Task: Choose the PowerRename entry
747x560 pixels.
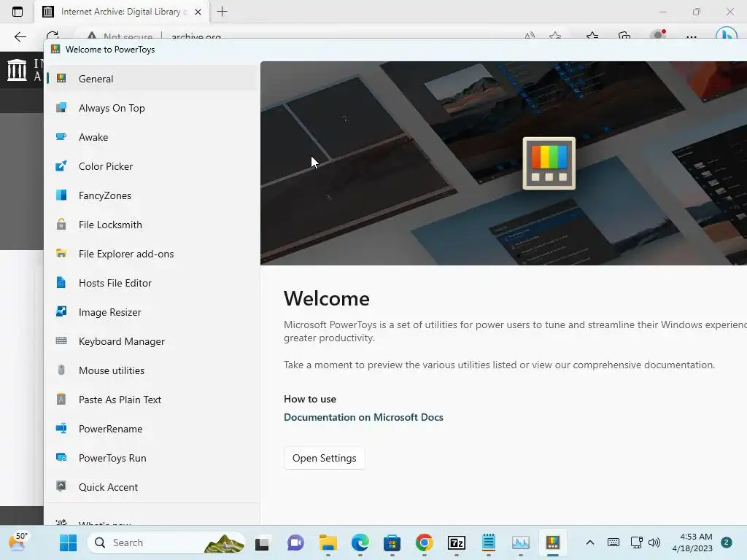Action: pos(152,429)
